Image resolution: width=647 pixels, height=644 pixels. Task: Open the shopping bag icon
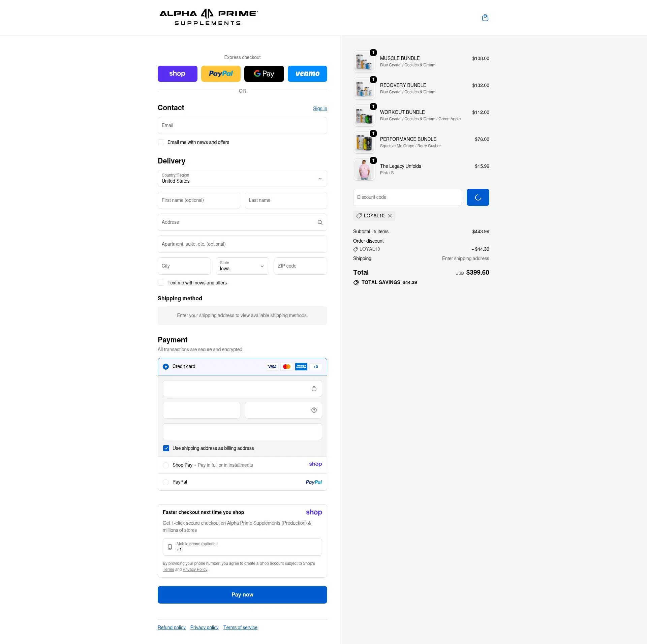pos(485,18)
